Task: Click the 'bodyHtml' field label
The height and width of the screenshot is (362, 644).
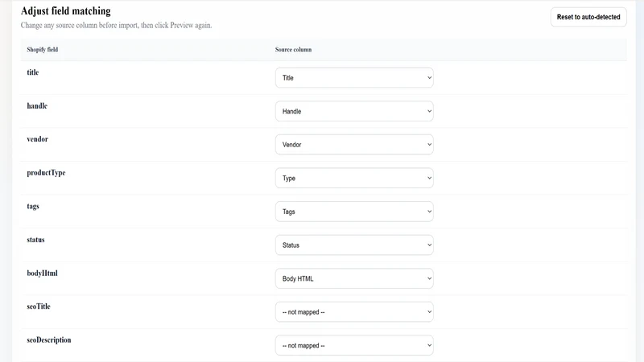Action: 43,274
